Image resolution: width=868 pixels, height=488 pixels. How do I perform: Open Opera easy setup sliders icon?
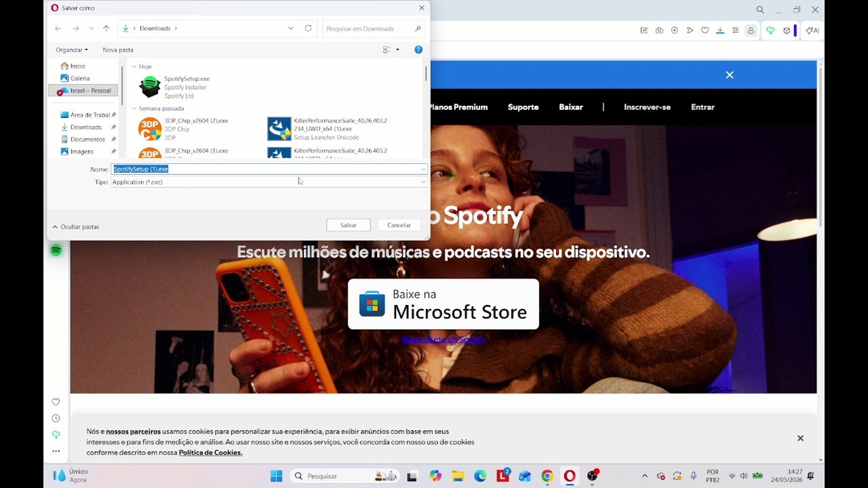[x=735, y=30]
